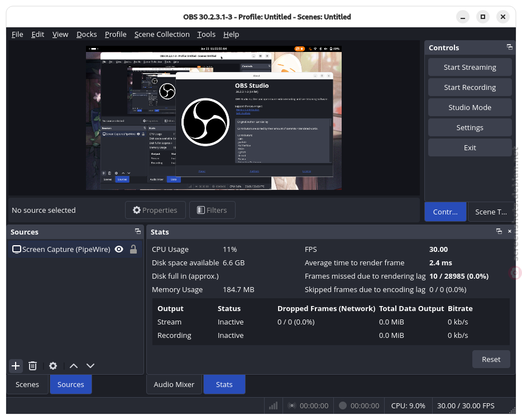Open the File menu
Viewport: 522px width, 420px height.
[x=17, y=34]
